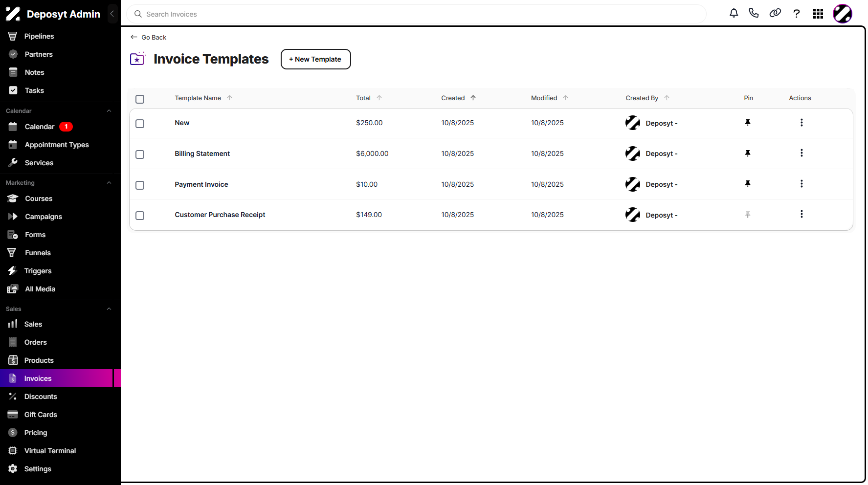Image resolution: width=868 pixels, height=485 pixels.
Task: Unpin the Billing Statement template
Action: 748,154
